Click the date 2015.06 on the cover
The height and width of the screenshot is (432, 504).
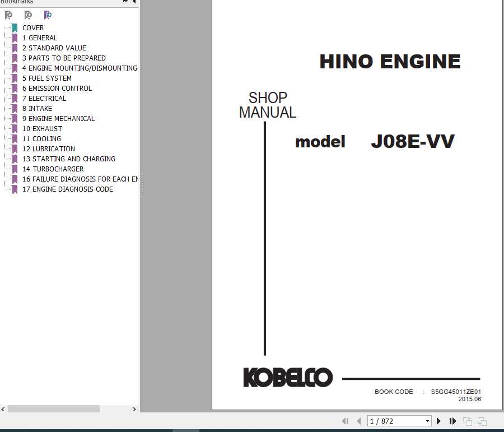(470, 399)
